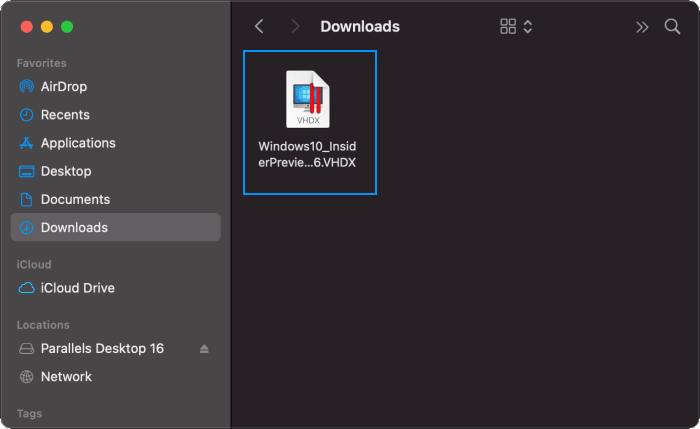The width and height of the screenshot is (700, 429).
Task: Expand the hidden toolbar items chevron
Action: (x=641, y=27)
